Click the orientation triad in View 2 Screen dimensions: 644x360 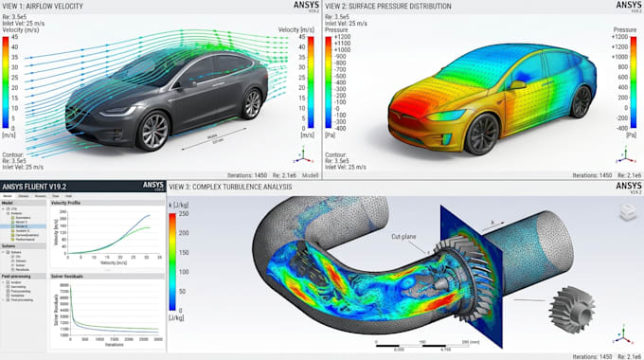(x=625, y=154)
